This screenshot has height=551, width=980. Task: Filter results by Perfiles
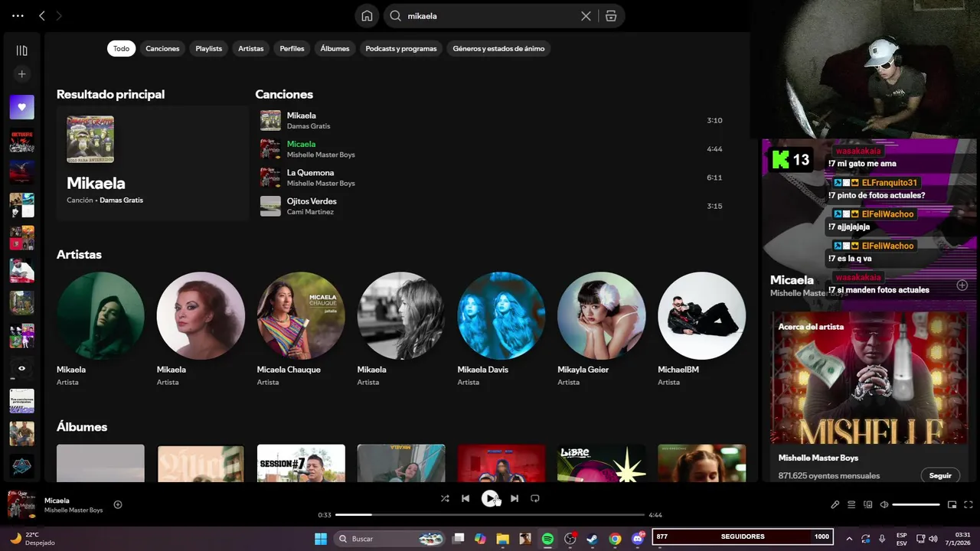pos(292,48)
